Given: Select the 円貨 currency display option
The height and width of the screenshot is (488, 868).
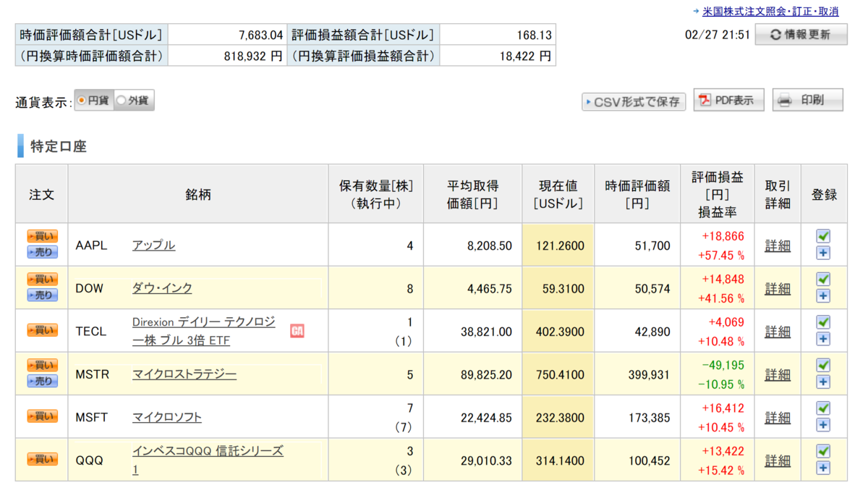Looking at the screenshot, I should point(94,101).
